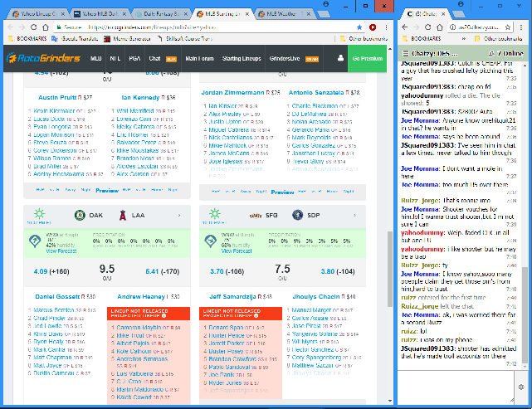Go to Main Forum

(199, 58)
